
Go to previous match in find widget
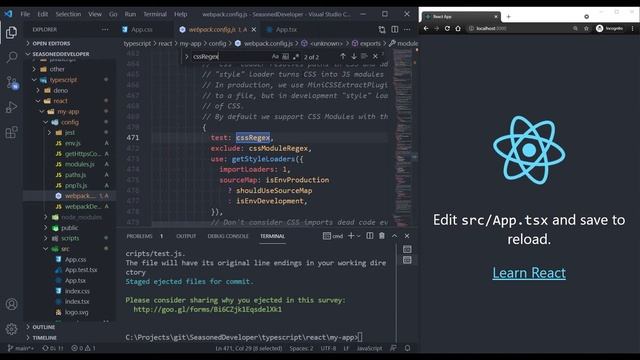click(343, 56)
